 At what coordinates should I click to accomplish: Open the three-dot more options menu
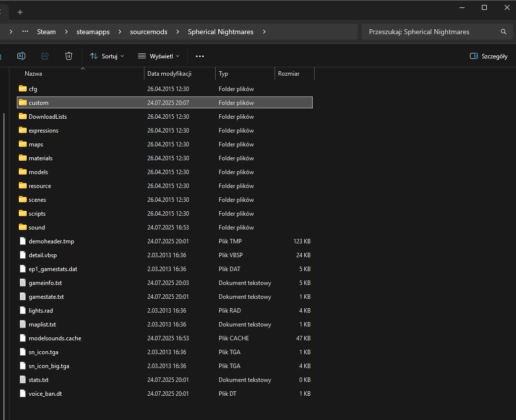[200, 56]
